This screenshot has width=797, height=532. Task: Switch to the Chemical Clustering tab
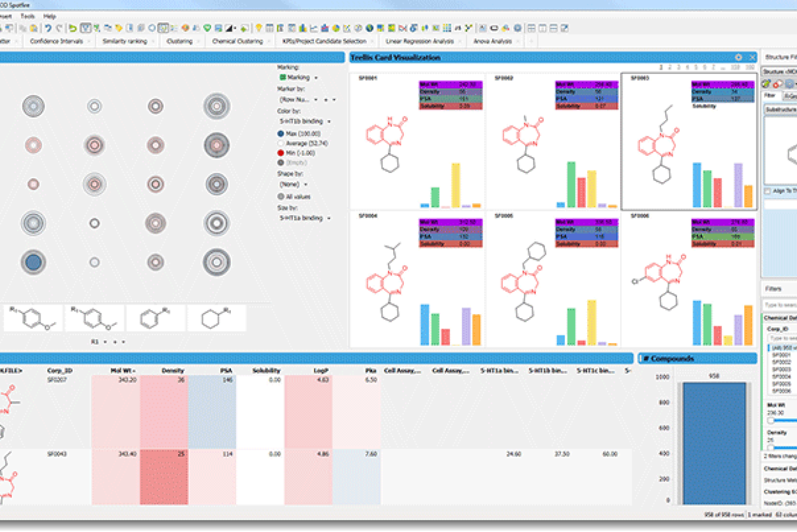click(237, 41)
